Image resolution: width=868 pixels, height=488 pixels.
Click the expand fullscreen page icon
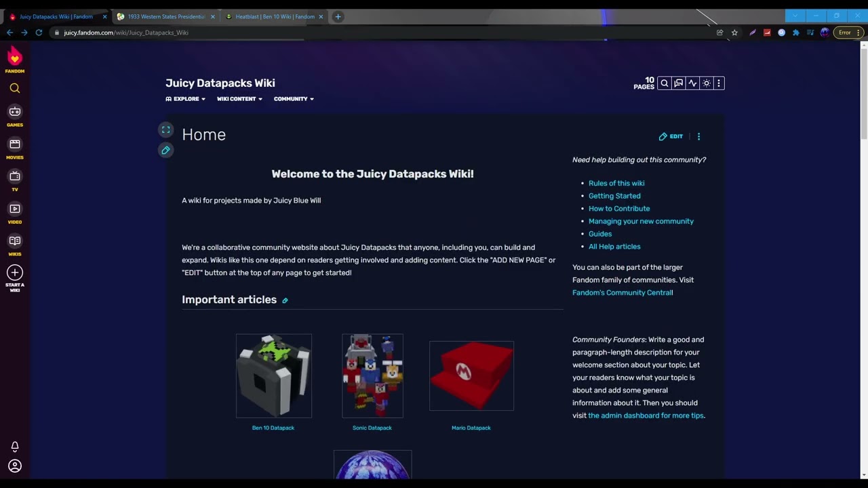point(165,129)
